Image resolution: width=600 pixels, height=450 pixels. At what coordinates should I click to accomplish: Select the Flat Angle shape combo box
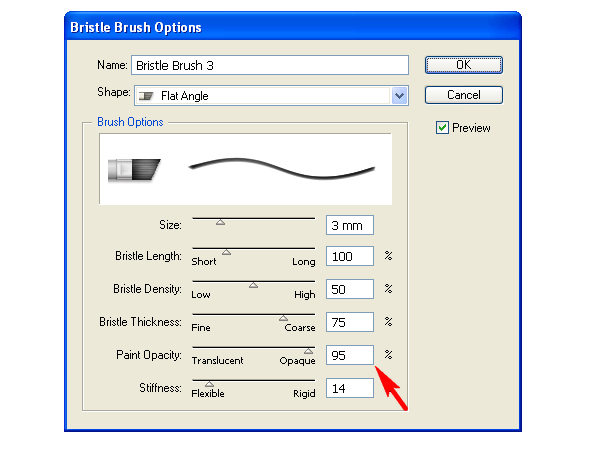coord(271,96)
